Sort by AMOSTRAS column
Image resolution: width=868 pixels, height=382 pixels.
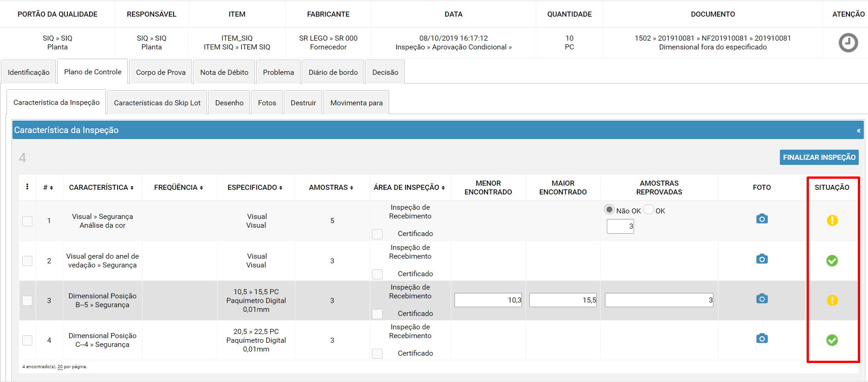(x=331, y=188)
